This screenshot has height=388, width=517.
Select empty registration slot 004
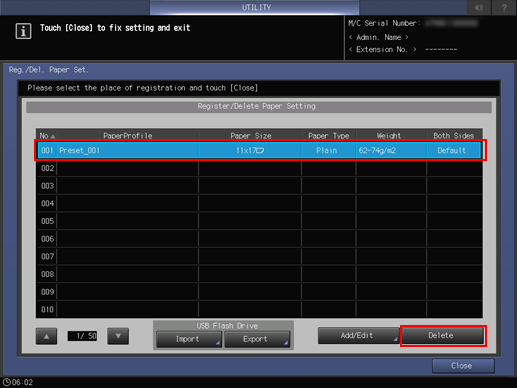coord(259,203)
